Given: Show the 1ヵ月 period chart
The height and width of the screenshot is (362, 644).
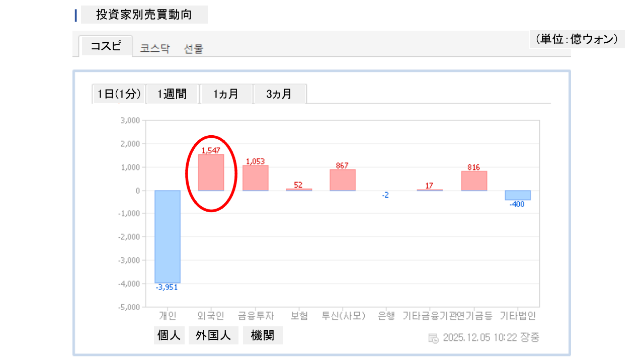Looking at the screenshot, I should pyautogui.click(x=226, y=94).
